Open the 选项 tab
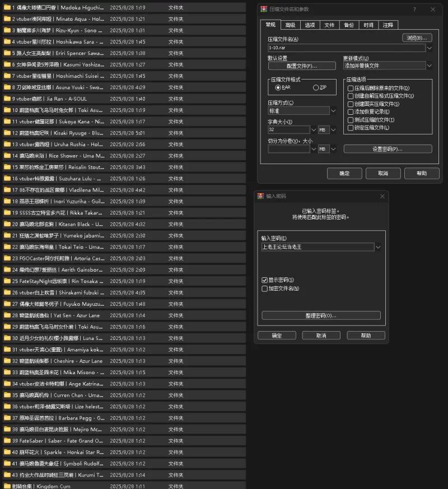This screenshot has height=489, width=448. [310, 25]
